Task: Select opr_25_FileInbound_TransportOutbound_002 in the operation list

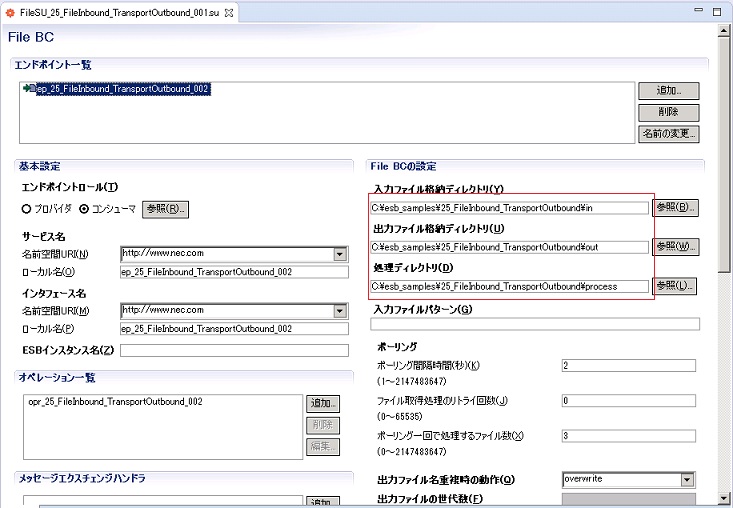Action: [113, 402]
